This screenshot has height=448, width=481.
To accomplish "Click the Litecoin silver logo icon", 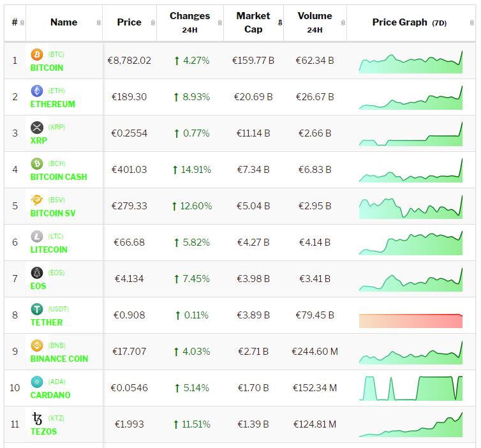I will pyautogui.click(x=37, y=237).
